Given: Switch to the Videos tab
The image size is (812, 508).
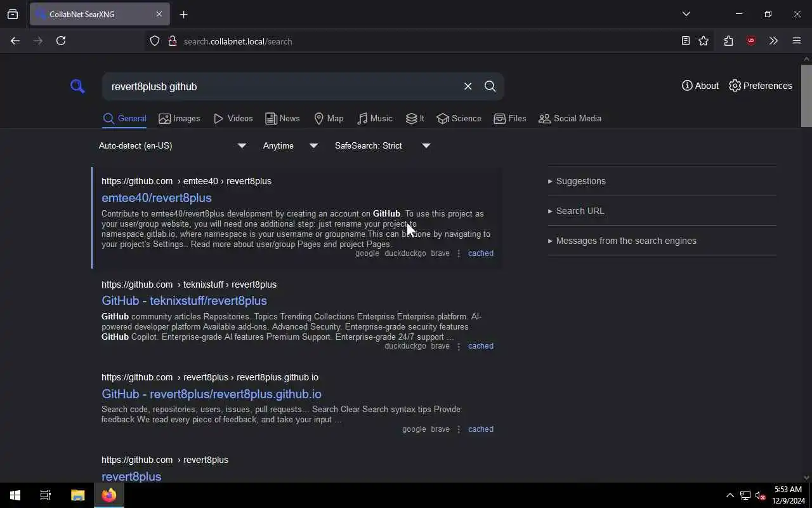Looking at the screenshot, I should click(233, 119).
